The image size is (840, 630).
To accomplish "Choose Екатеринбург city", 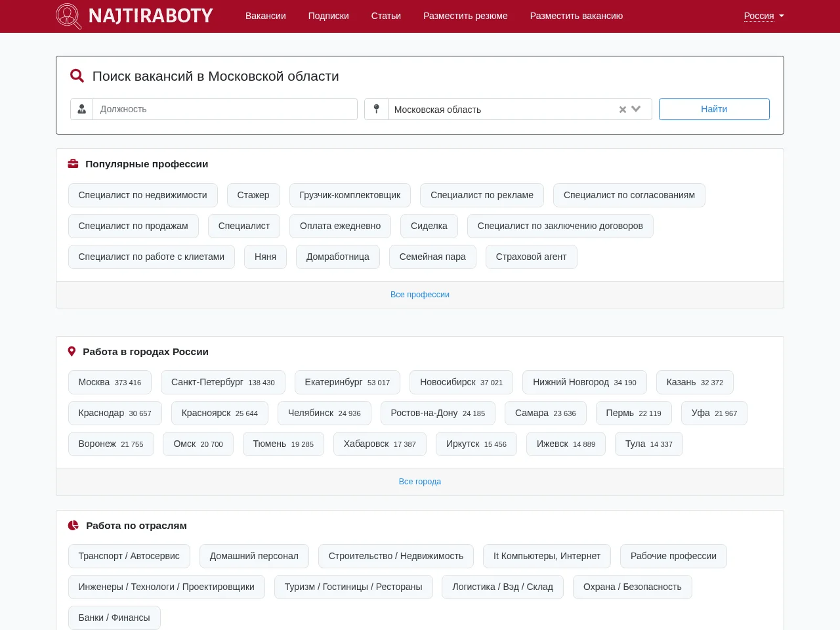I will [347, 383].
